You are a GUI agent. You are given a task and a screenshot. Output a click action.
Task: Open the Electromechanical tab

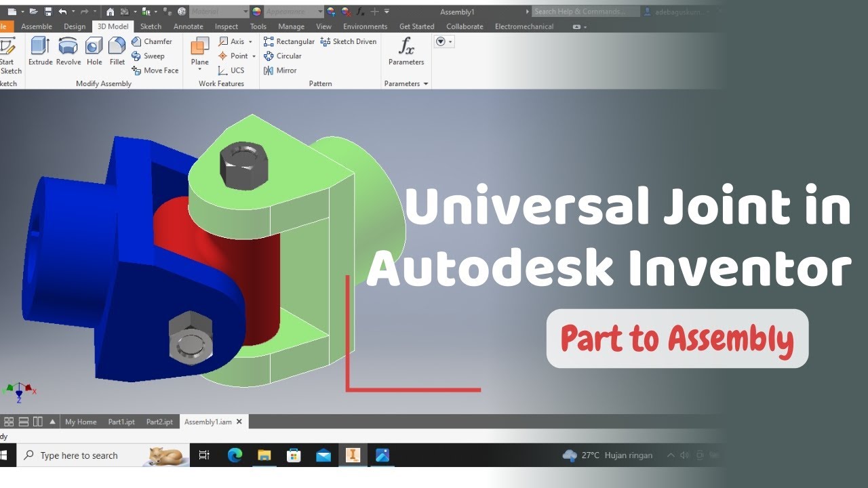524,26
